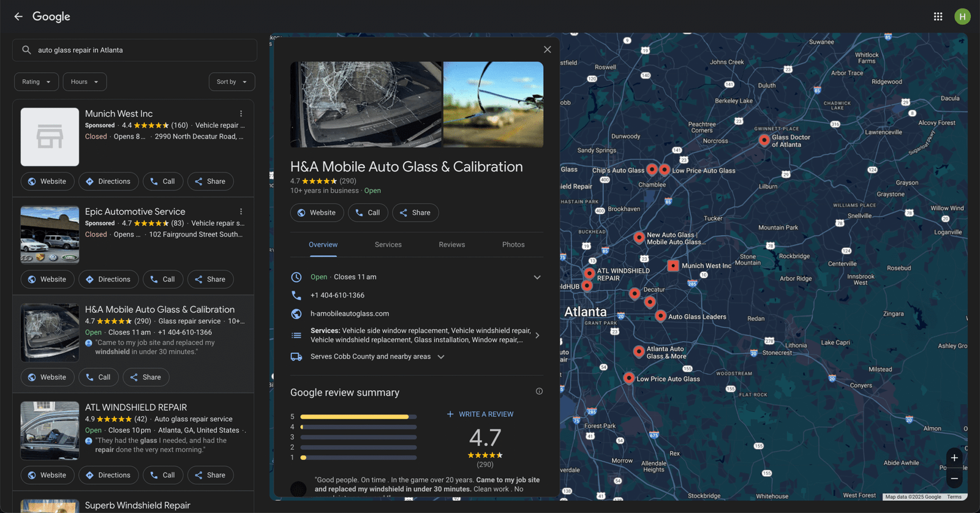Open the account avatar labeled H
The width and height of the screenshot is (980, 513).
[962, 17]
